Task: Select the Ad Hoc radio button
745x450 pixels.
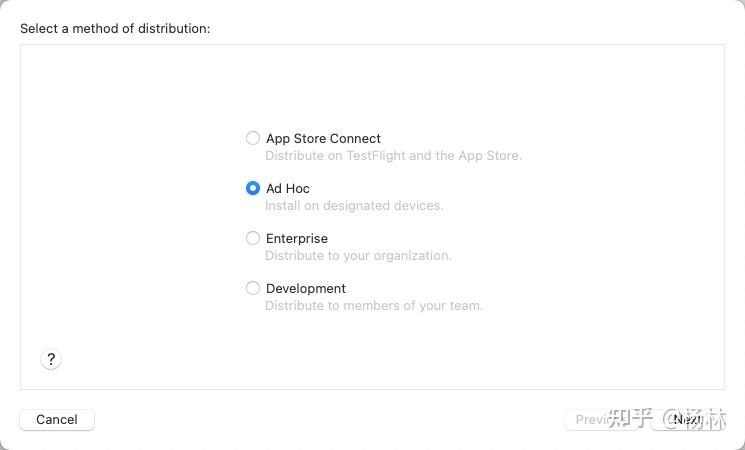Action: (253, 188)
